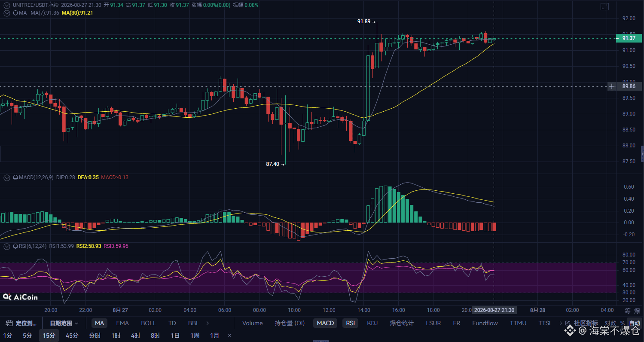
Task: Open 社区指标 community indicators
Action: coord(586,323)
